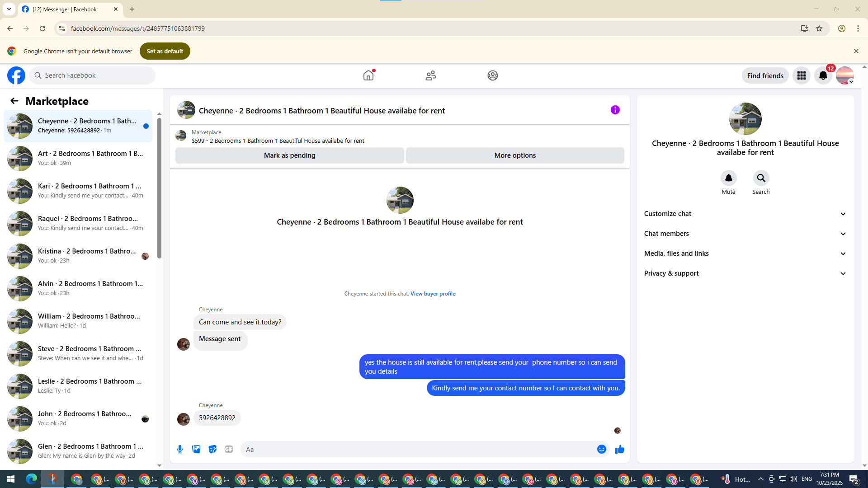Image resolution: width=868 pixels, height=488 pixels.
Task: Open the GIF picker icon
Action: (229, 449)
